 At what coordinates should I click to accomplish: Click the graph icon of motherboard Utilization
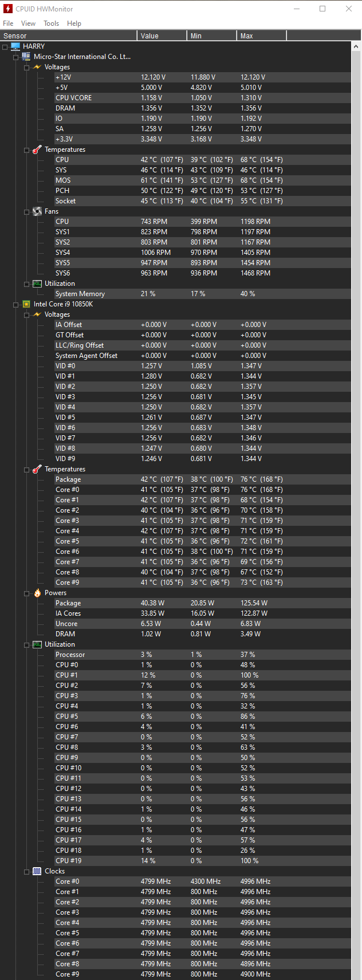(37, 284)
